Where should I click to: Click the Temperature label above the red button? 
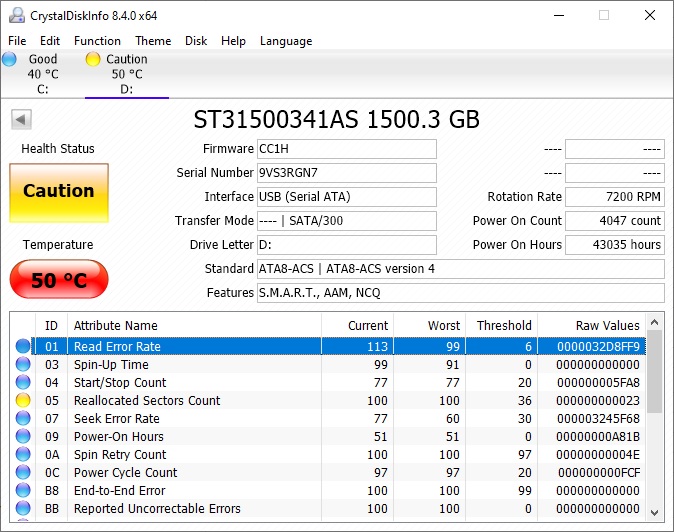tap(58, 245)
